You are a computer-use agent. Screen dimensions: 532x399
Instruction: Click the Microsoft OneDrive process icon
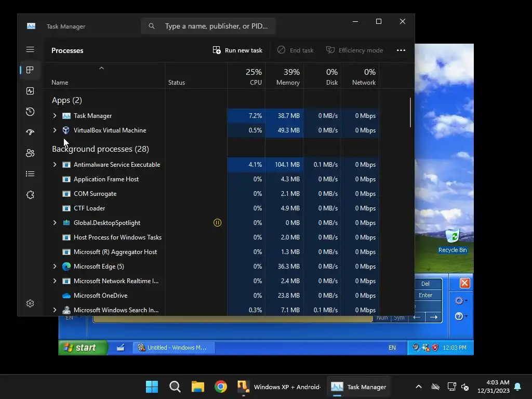66,296
